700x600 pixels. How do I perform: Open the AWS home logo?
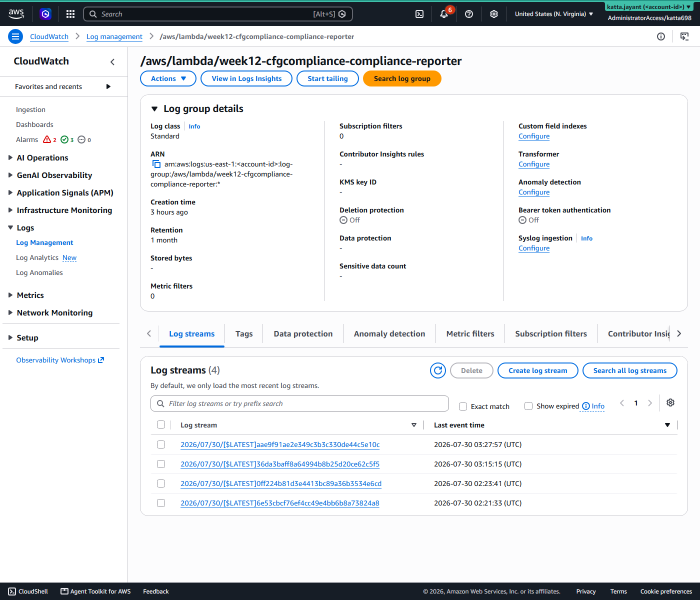(16, 14)
